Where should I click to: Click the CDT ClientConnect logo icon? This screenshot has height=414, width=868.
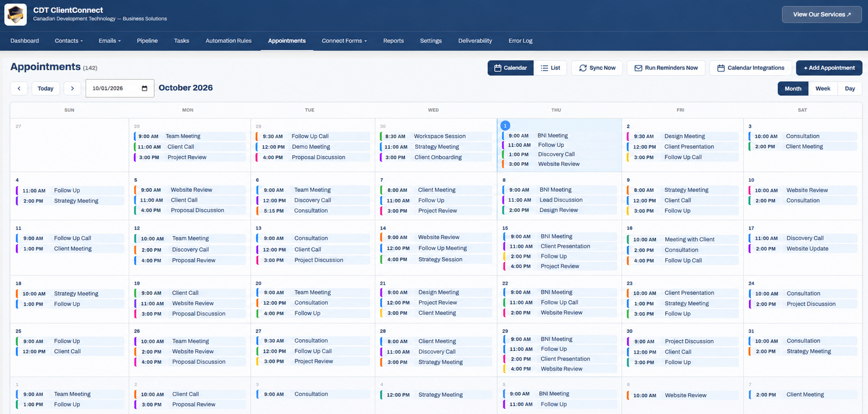pos(15,15)
